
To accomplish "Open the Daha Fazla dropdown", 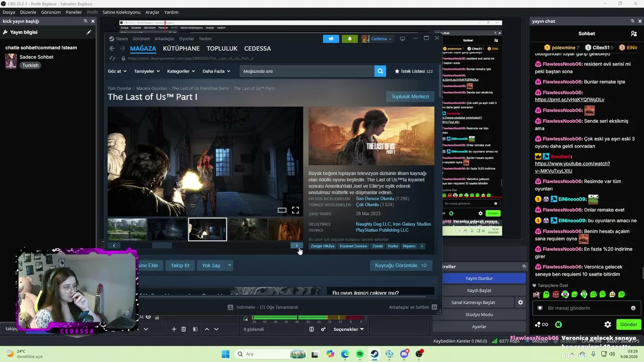I will [x=216, y=71].
